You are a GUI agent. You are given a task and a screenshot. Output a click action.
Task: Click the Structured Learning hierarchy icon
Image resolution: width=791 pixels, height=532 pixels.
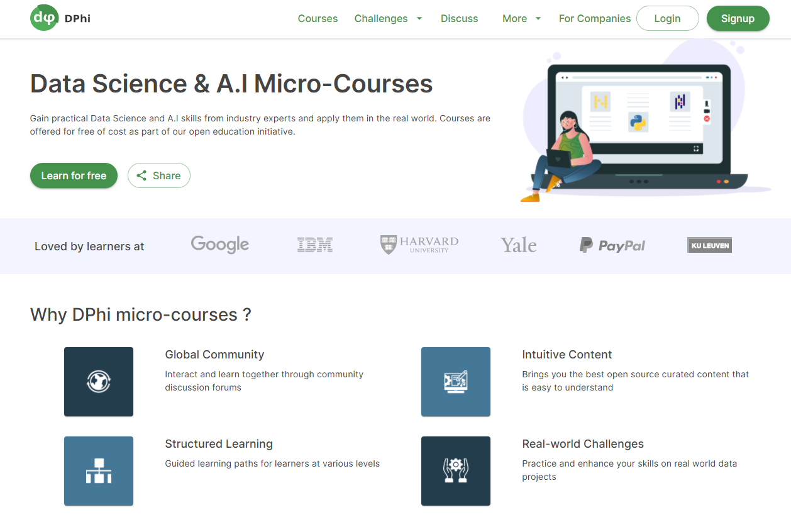tap(98, 470)
